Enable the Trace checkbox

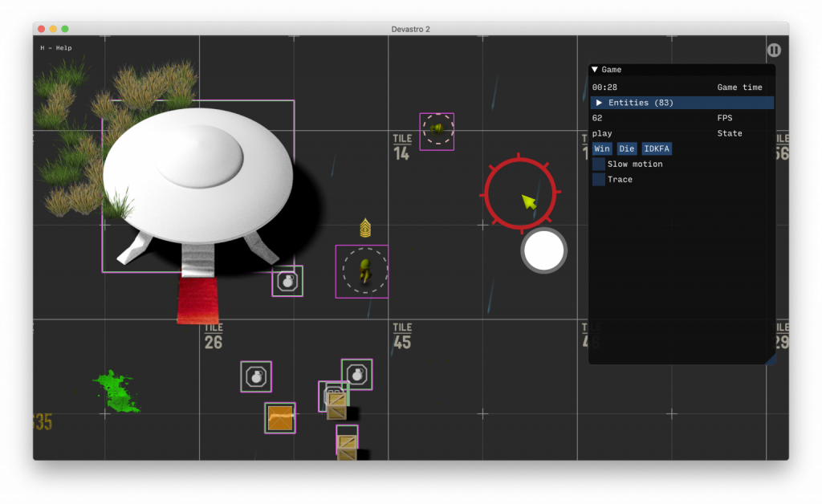[x=599, y=179]
